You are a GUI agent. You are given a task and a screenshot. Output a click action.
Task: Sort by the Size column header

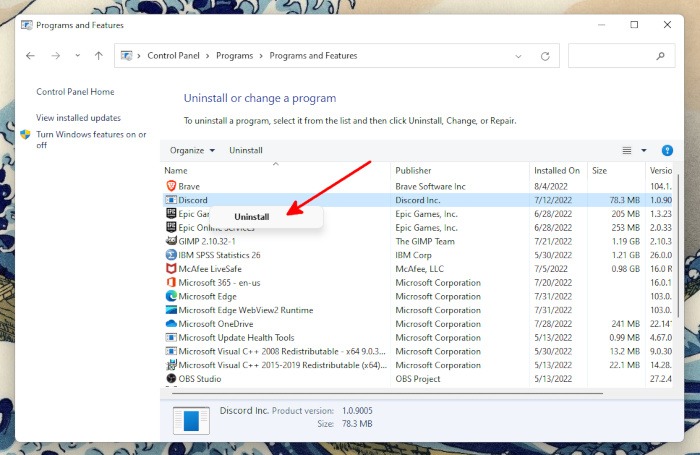click(x=617, y=170)
